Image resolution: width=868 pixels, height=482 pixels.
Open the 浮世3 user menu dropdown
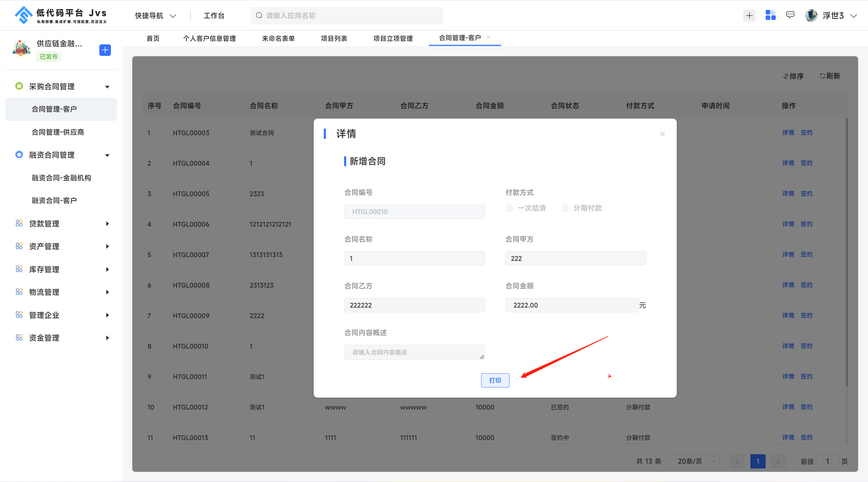point(840,16)
